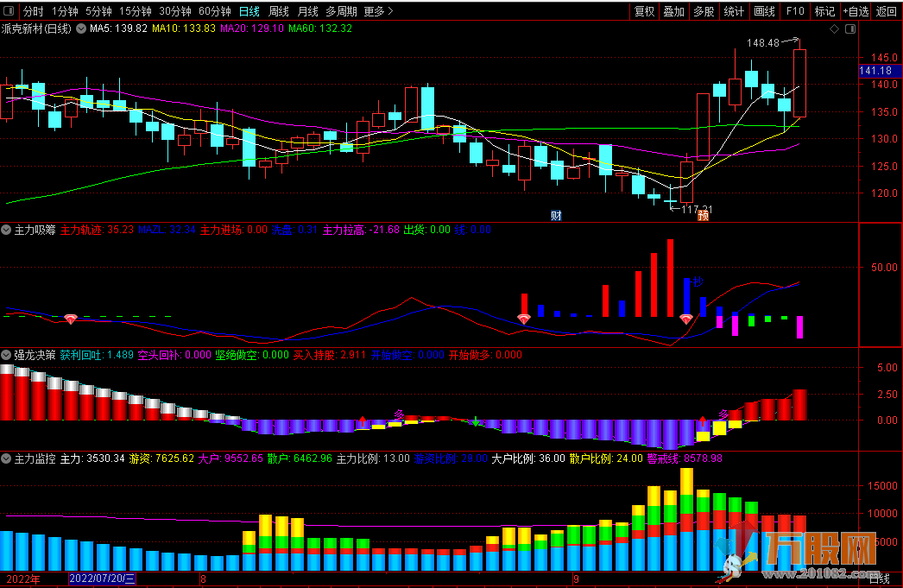Open the 更多 periods menu
This screenshot has width=903, height=588.
coord(378,11)
